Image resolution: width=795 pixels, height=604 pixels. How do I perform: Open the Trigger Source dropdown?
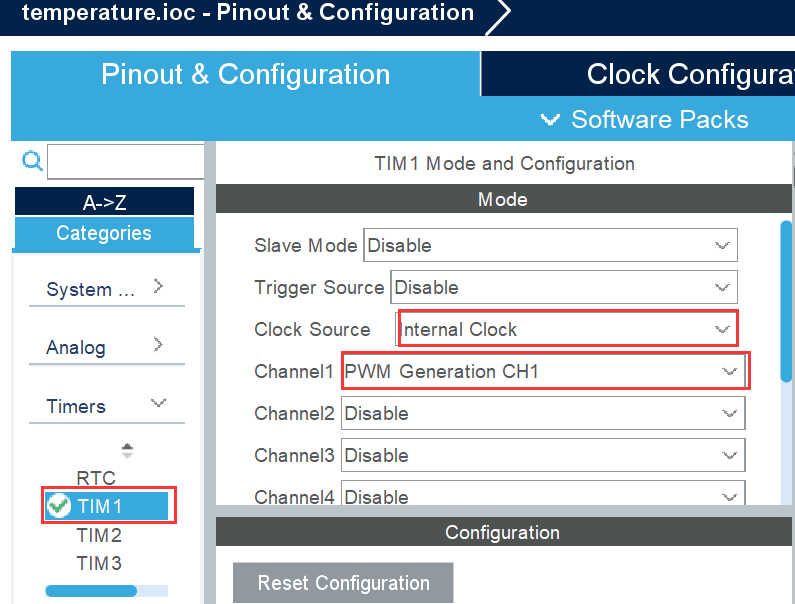[563, 287]
